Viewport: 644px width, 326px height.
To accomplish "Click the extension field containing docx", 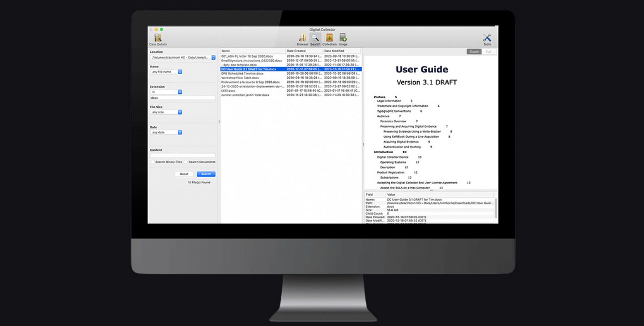I will point(183,98).
